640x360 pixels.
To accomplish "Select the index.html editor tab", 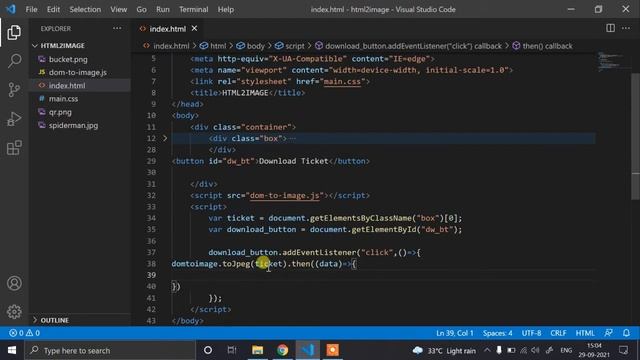I will tap(167, 29).
